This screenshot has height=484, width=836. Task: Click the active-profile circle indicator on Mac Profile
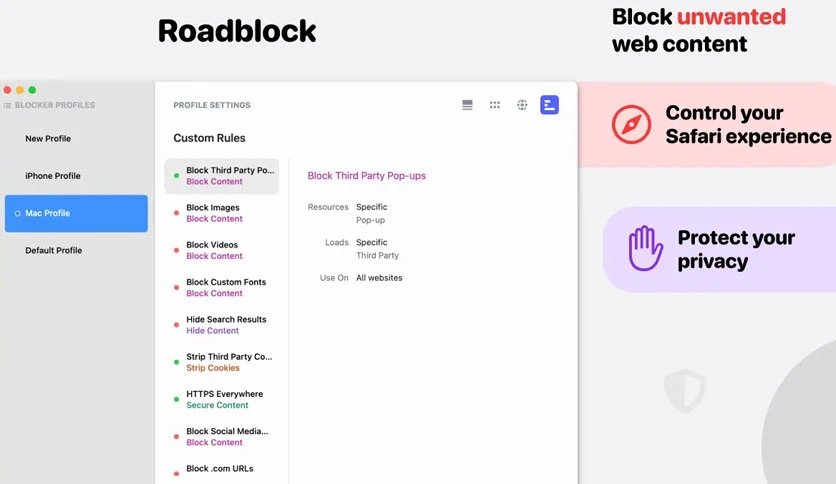click(x=18, y=213)
